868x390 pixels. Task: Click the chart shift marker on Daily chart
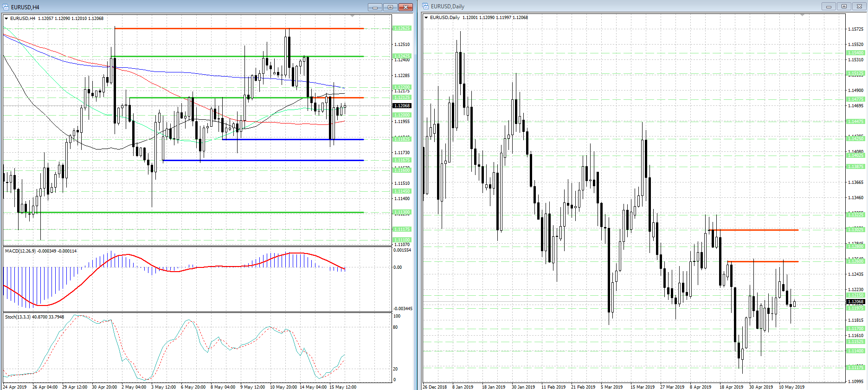click(x=803, y=15)
